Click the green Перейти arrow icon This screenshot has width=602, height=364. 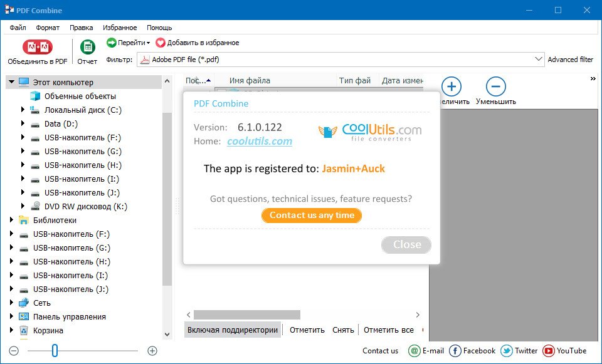pyautogui.click(x=112, y=43)
